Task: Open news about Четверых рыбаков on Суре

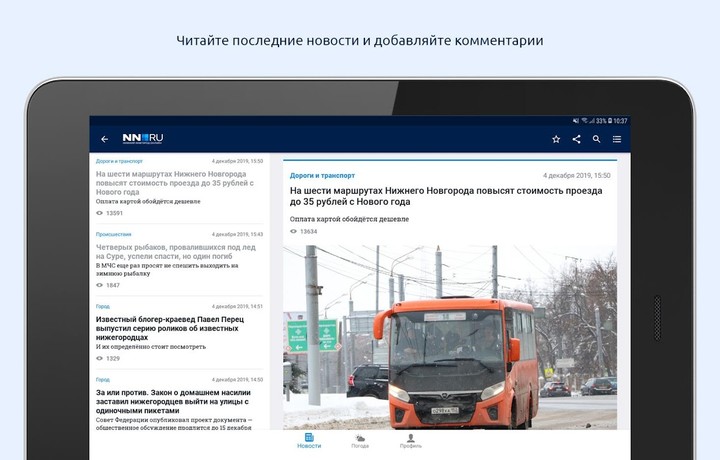Action: [x=176, y=258]
